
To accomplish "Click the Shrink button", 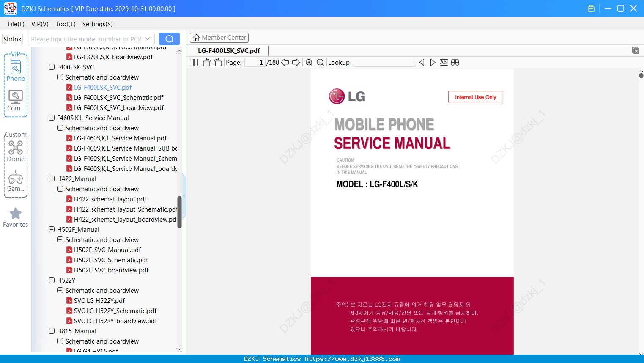I will 13,39.
